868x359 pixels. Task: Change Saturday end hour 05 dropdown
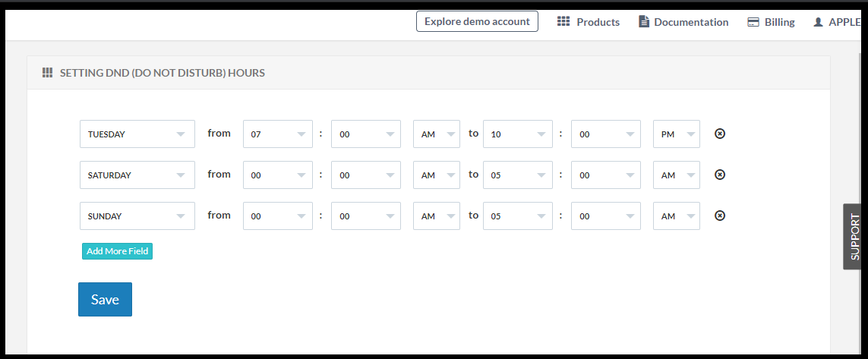coord(518,175)
